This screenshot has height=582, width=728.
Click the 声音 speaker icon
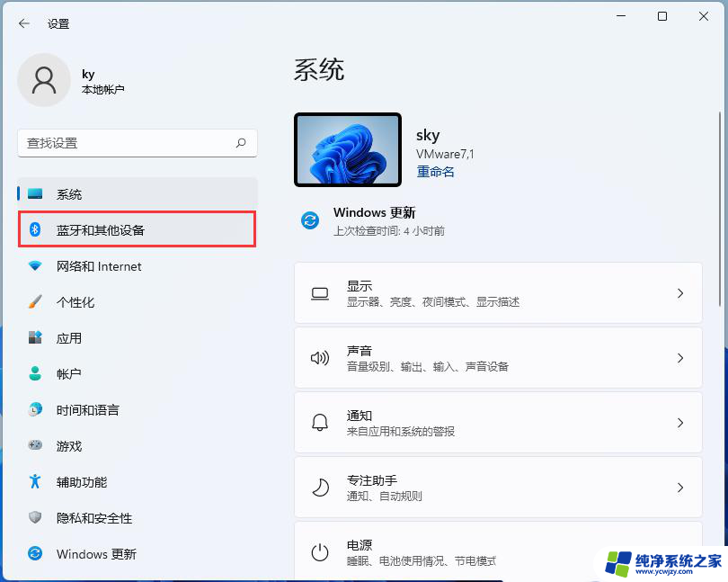point(320,358)
